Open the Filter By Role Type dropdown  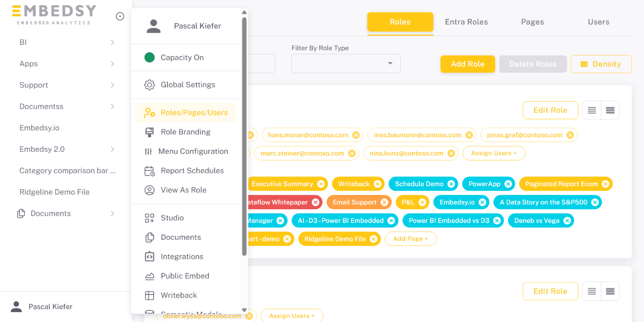pos(346,63)
